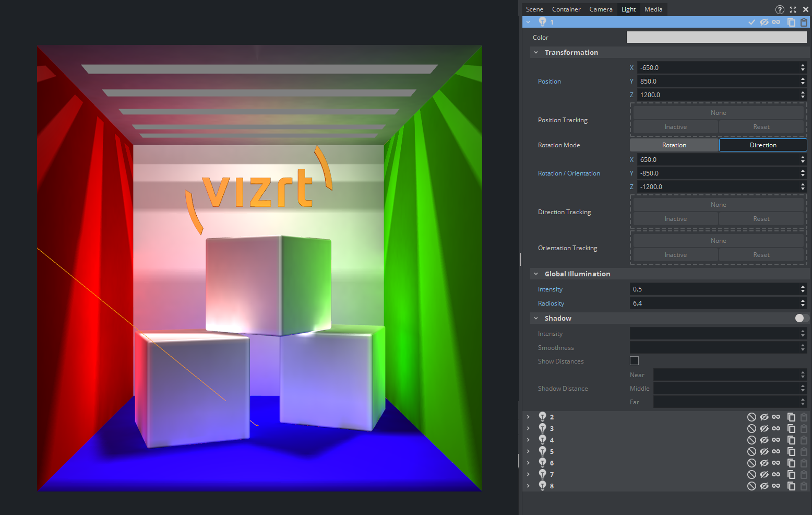Image resolution: width=812 pixels, height=515 pixels.
Task: Select Direction rotation mode
Action: [x=762, y=145]
